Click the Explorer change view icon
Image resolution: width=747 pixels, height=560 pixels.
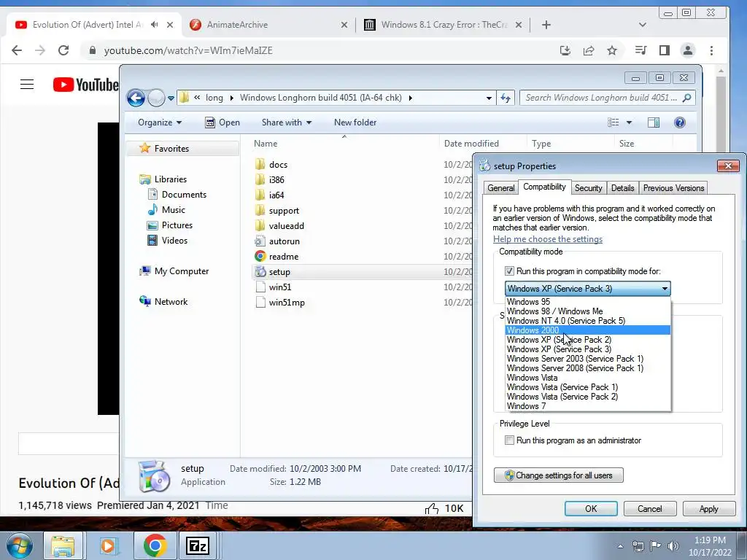(613, 122)
